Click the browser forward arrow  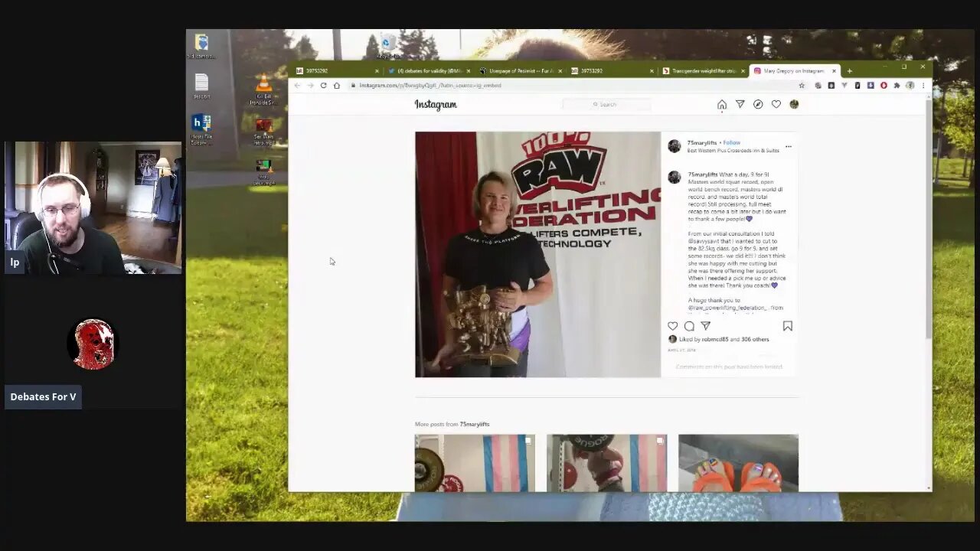coord(310,86)
